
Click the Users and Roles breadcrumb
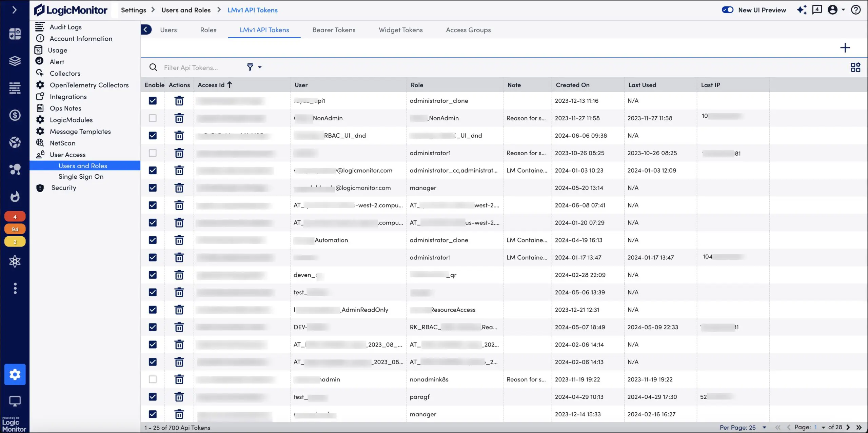point(186,10)
